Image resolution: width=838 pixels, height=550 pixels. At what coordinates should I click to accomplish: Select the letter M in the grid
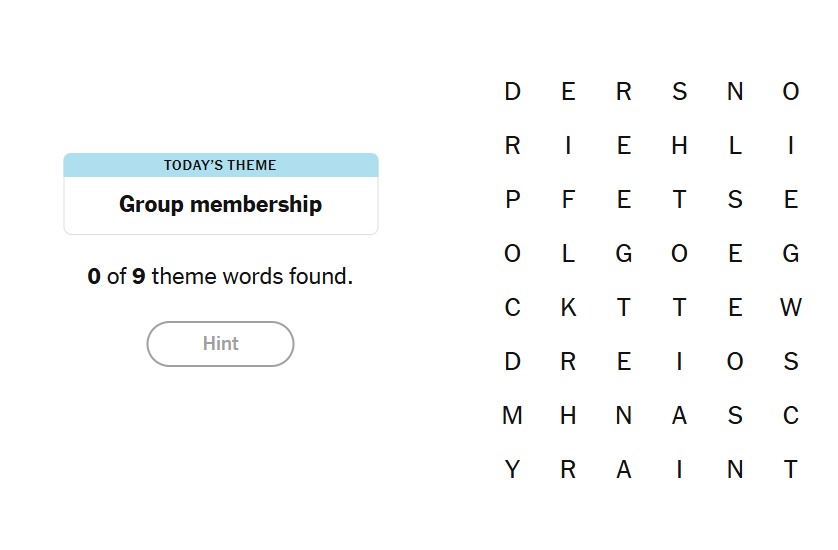(512, 416)
